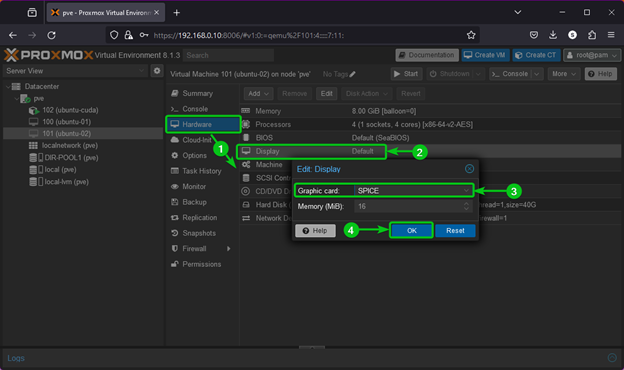Open the Permissions tab
This screenshot has width=624, height=370.
pyautogui.click(x=203, y=264)
